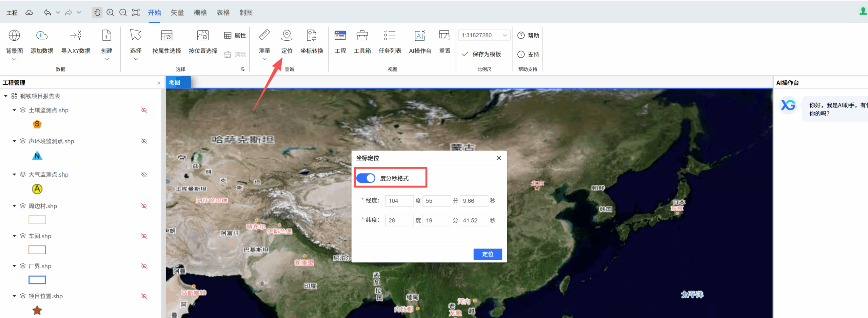Click the longitude degrees input field
Image resolution: width=868 pixels, height=318 pixels.
point(399,201)
